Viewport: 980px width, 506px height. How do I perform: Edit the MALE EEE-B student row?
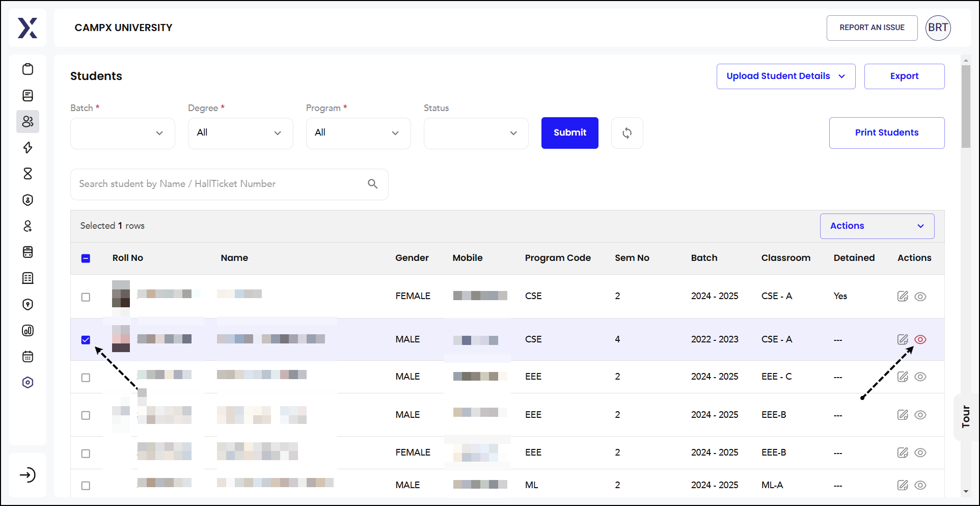tap(903, 415)
